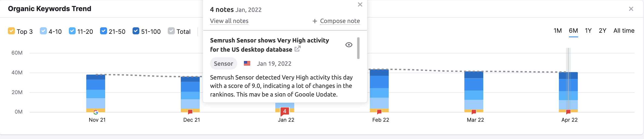The image size is (644, 139).
Task: Open external link icon beside Sensor note title
Action: (x=298, y=49)
